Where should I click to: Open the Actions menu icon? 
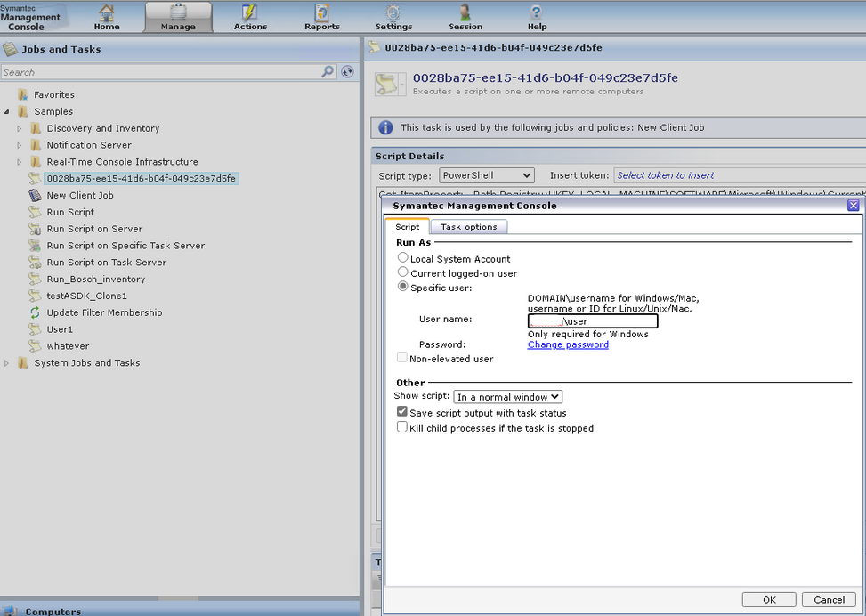tap(250, 12)
